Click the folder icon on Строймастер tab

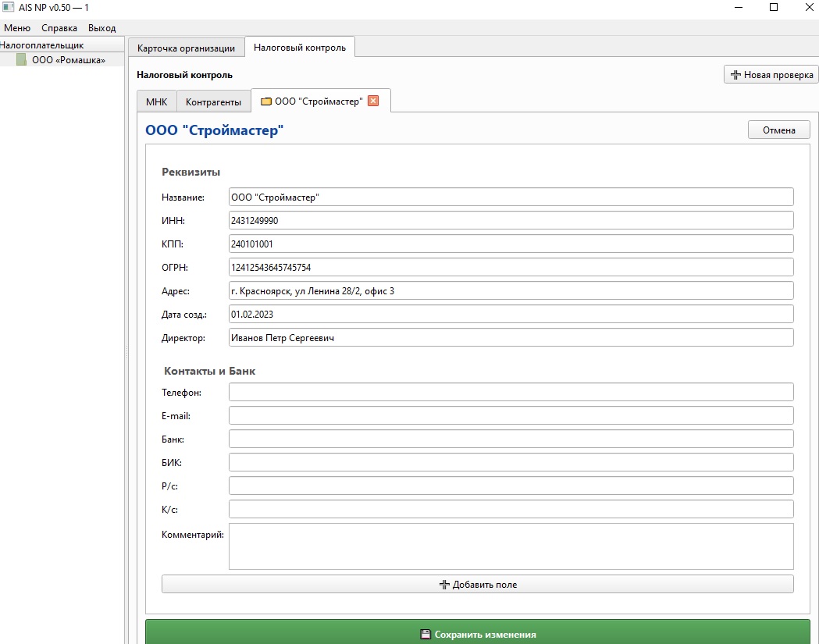click(x=266, y=101)
